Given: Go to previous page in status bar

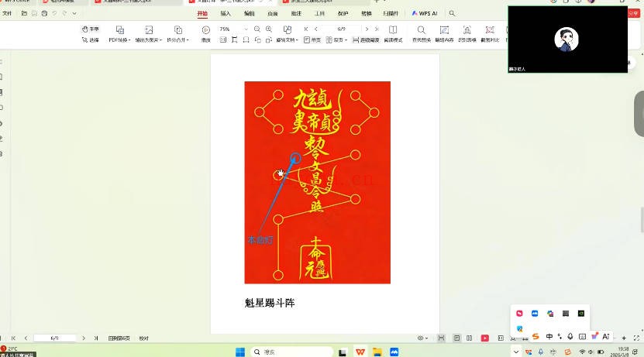Looking at the screenshot, I should pyautogui.click(x=26, y=338).
